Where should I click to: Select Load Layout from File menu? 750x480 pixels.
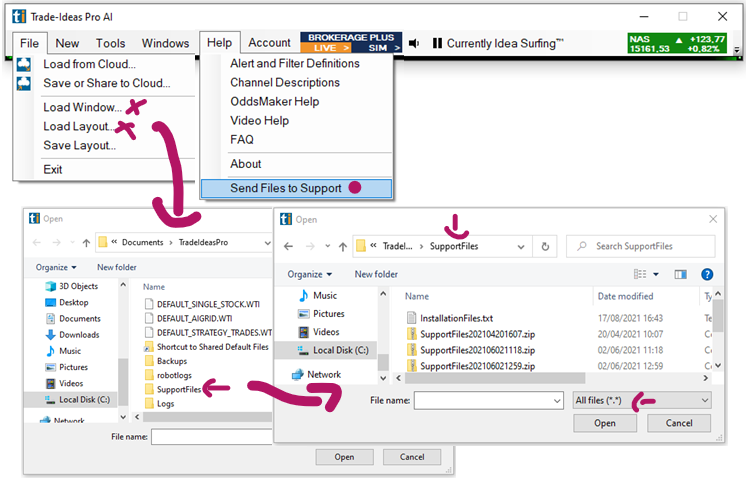[x=80, y=126]
